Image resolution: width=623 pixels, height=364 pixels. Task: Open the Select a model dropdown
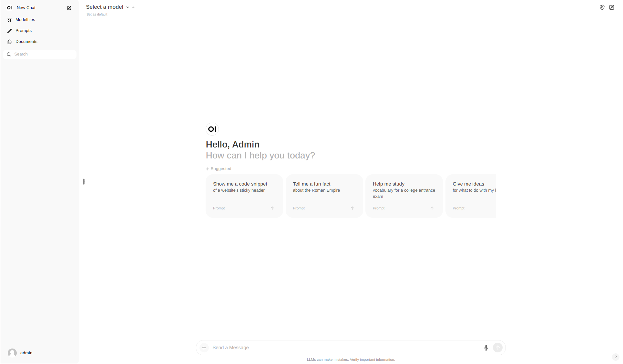click(x=105, y=7)
